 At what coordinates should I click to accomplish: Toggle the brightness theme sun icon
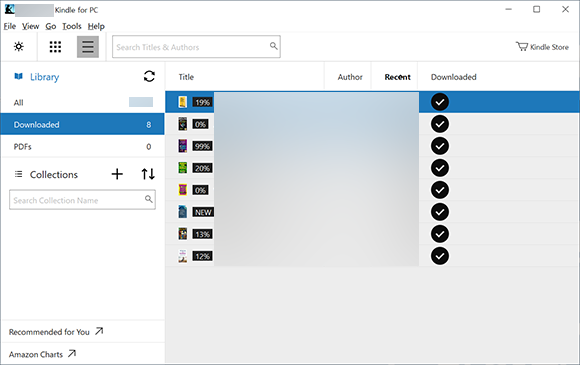pyautogui.click(x=19, y=47)
